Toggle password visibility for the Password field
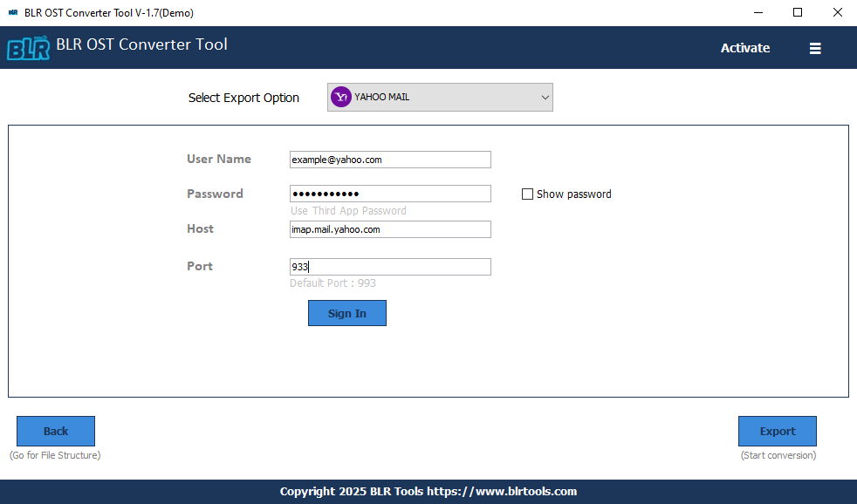 pyautogui.click(x=527, y=194)
